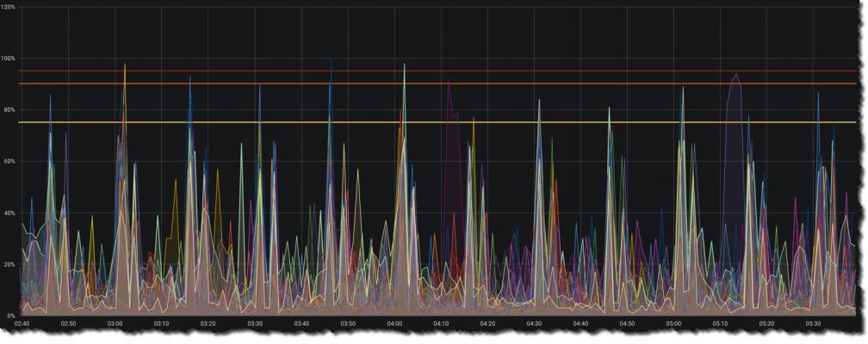
Task: Select the 02:50 time axis label
Action: 69,322
